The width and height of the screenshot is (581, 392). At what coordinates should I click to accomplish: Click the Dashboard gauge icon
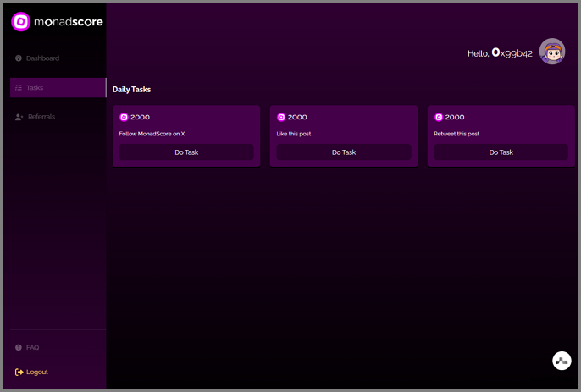point(19,58)
